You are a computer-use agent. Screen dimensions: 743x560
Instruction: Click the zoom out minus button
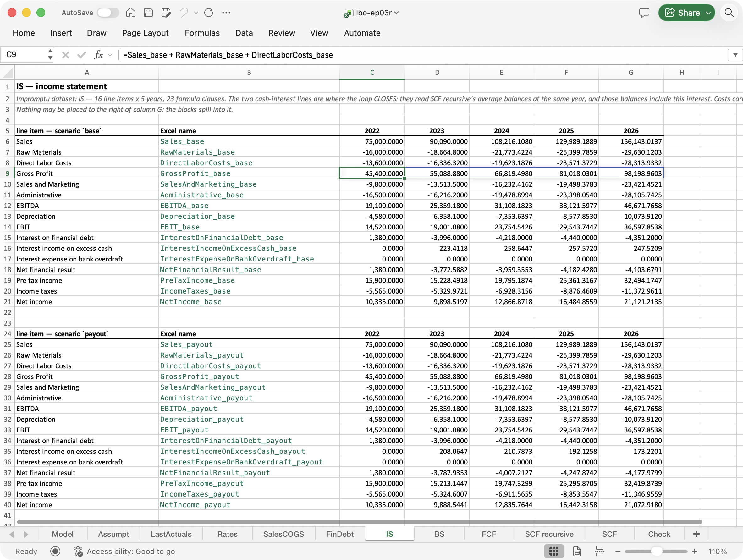click(x=617, y=551)
